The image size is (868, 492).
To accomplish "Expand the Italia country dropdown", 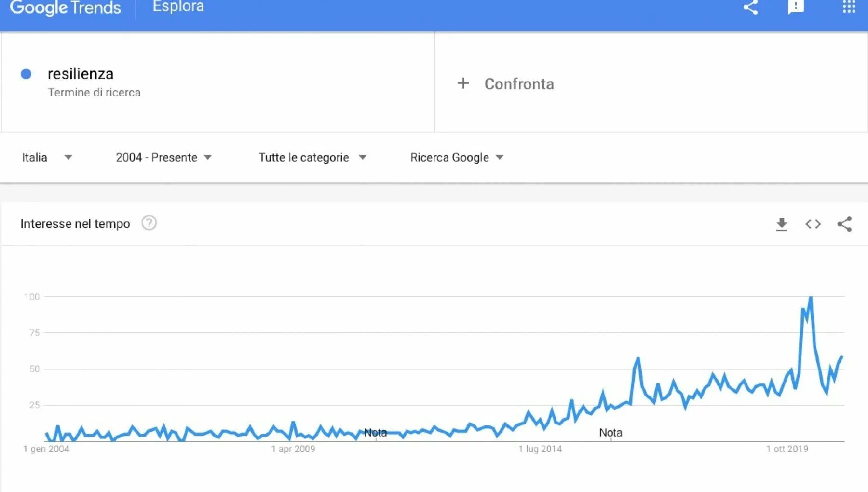I will 47,157.
